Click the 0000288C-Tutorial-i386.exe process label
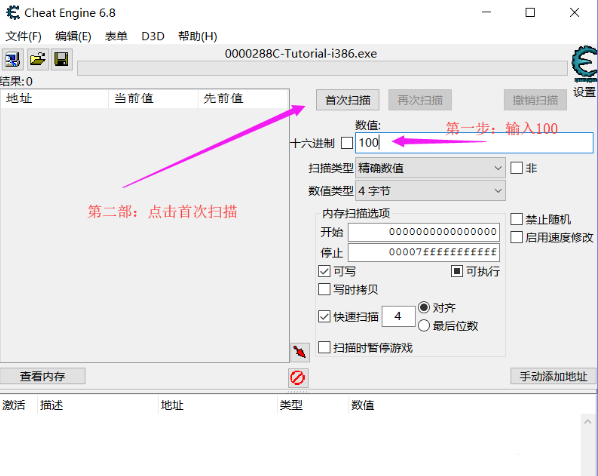Viewport: 598px width, 476px height. (301, 53)
